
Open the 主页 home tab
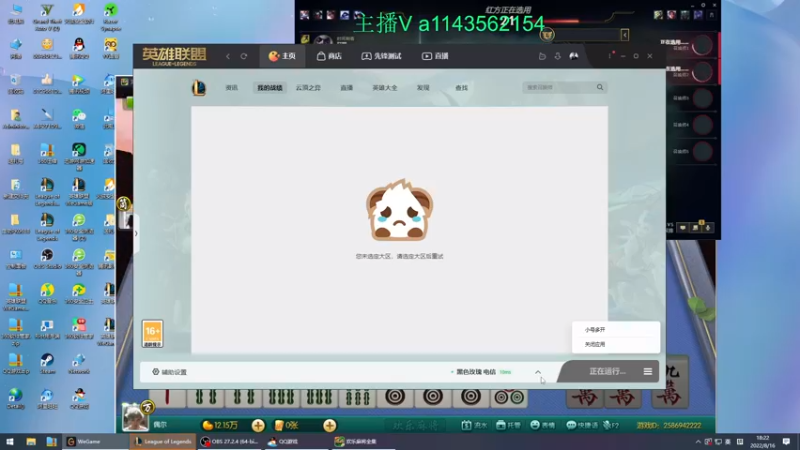click(282, 56)
